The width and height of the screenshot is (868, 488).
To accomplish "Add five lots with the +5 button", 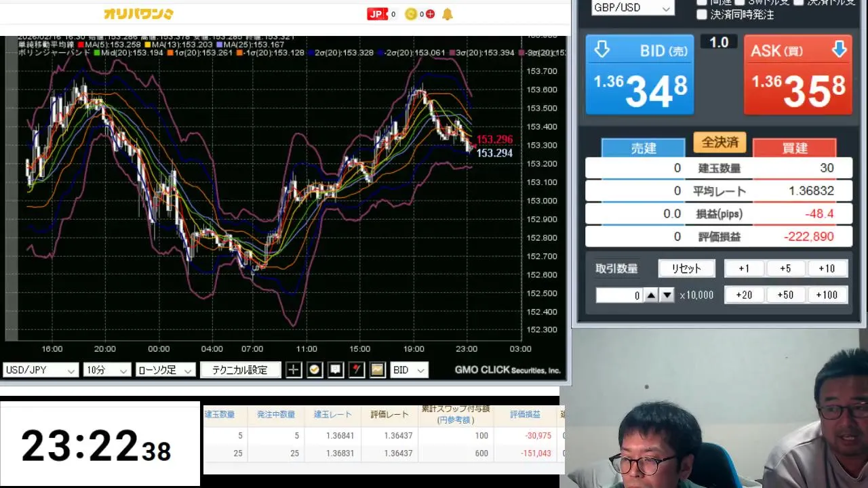I will [x=785, y=268].
